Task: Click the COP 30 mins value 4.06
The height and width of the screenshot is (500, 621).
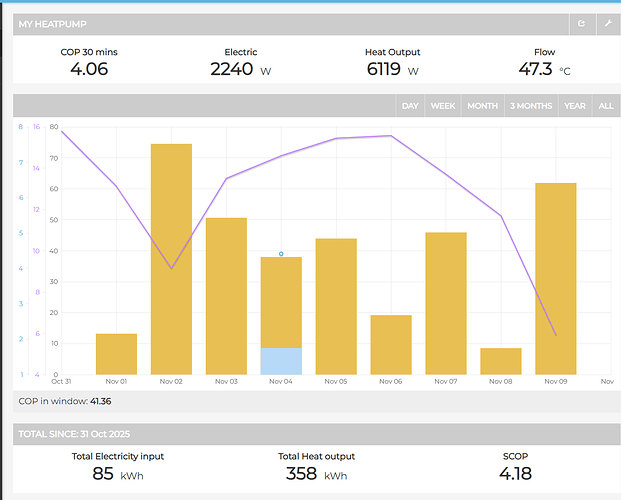Action: pyautogui.click(x=89, y=69)
